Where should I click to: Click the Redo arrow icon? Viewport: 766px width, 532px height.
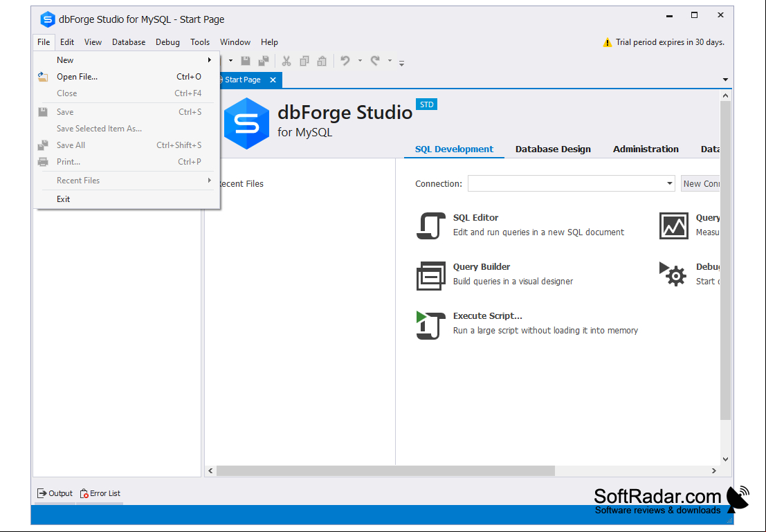[x=374, y=61]
